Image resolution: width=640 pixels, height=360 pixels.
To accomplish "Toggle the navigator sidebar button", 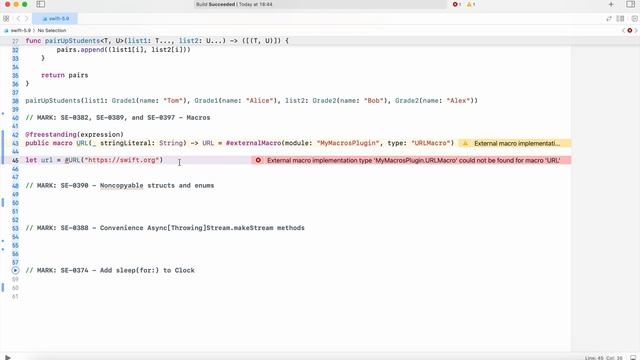I will click(40, 4).
